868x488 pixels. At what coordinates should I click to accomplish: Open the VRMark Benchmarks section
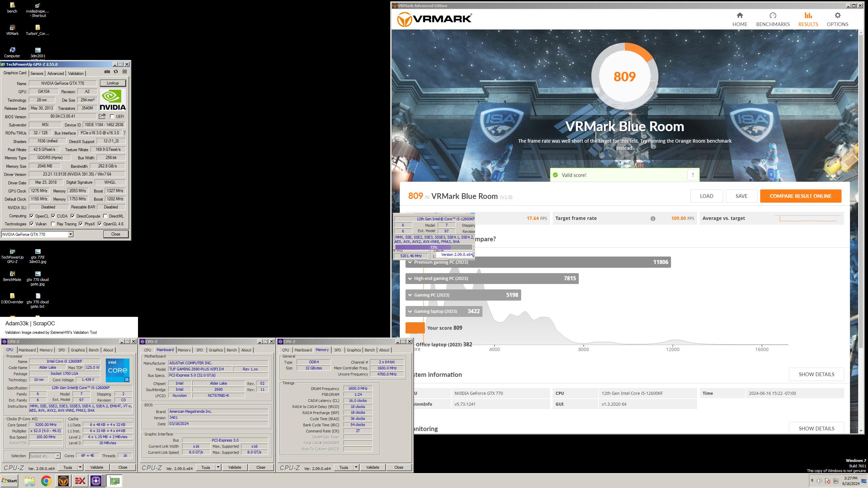(773, 19)
